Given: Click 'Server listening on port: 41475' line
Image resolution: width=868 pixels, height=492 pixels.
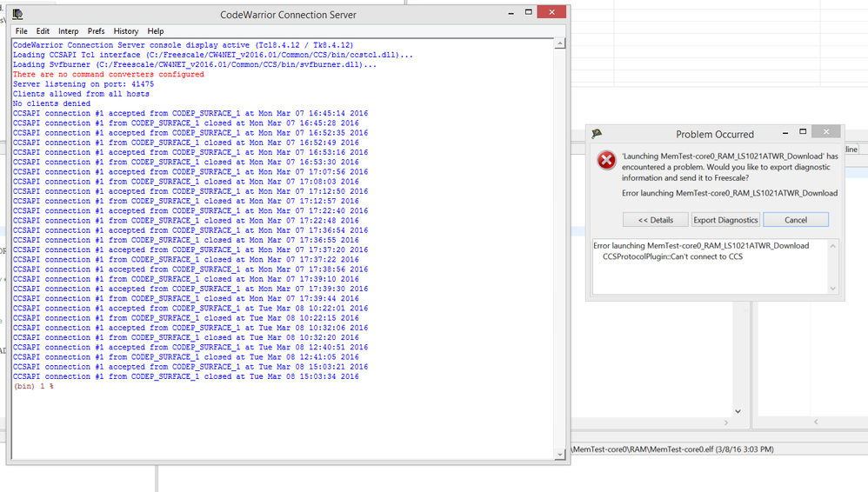Looking at the screenshot, I should point(83,84).
